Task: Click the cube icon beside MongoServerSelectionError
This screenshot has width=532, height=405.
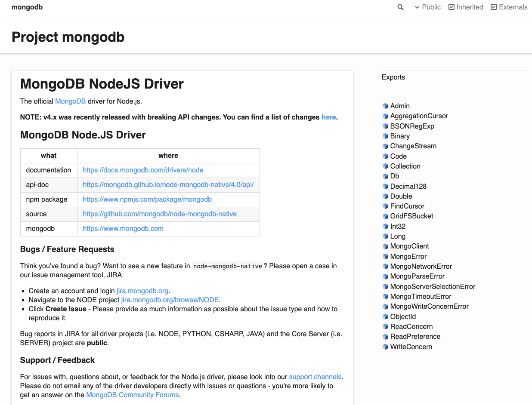Action: tap(386, 287)
